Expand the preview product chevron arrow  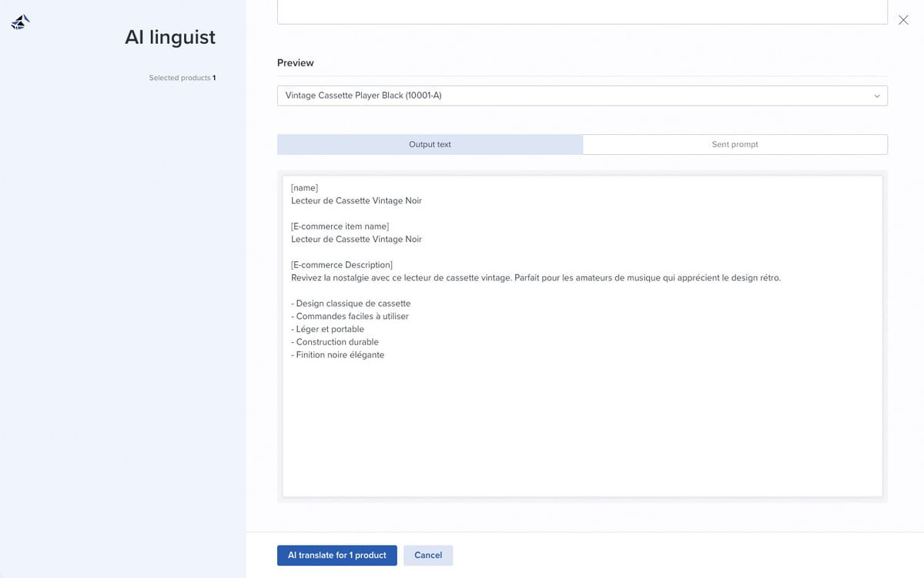point(877,96)
